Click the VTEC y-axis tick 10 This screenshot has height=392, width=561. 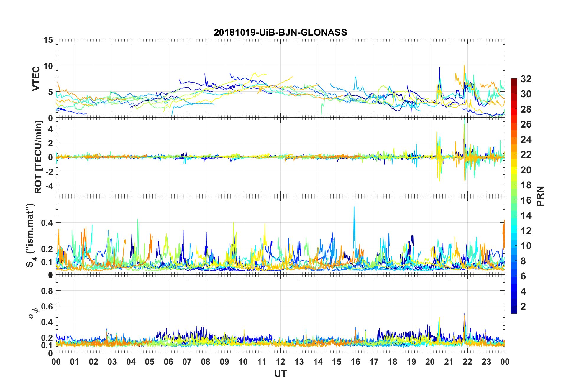coord(48,66)
